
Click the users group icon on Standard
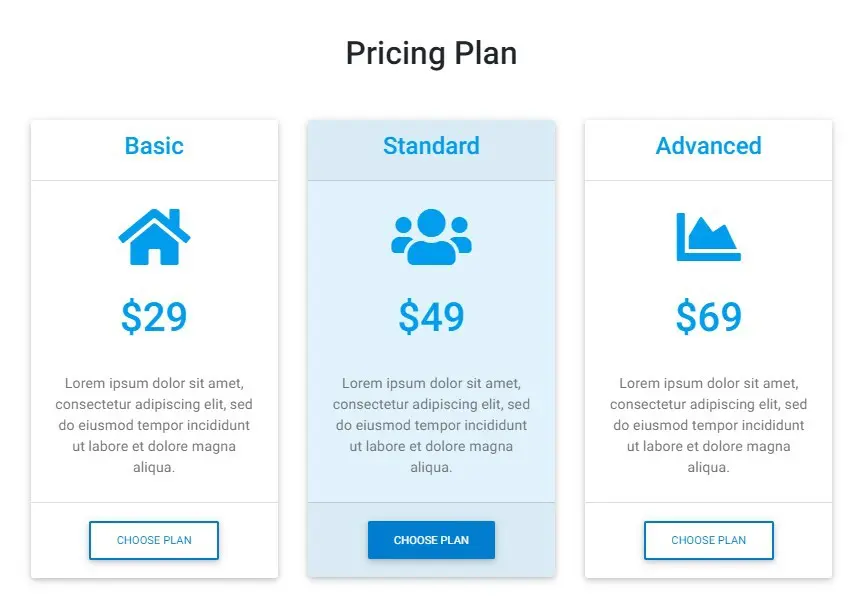[x=431, y=237]
